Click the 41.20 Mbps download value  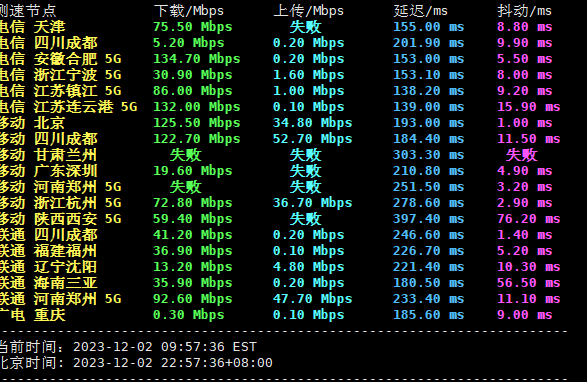tap(193, 235)
